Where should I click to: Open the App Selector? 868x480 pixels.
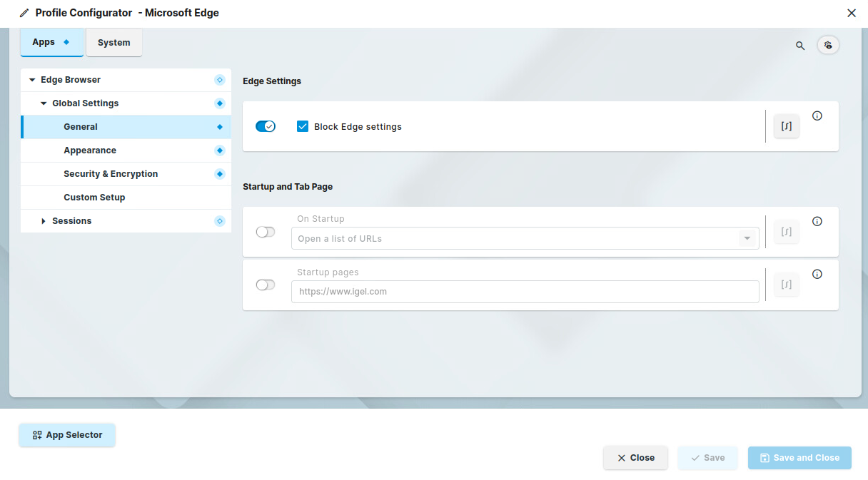click(x=67, y=435)
